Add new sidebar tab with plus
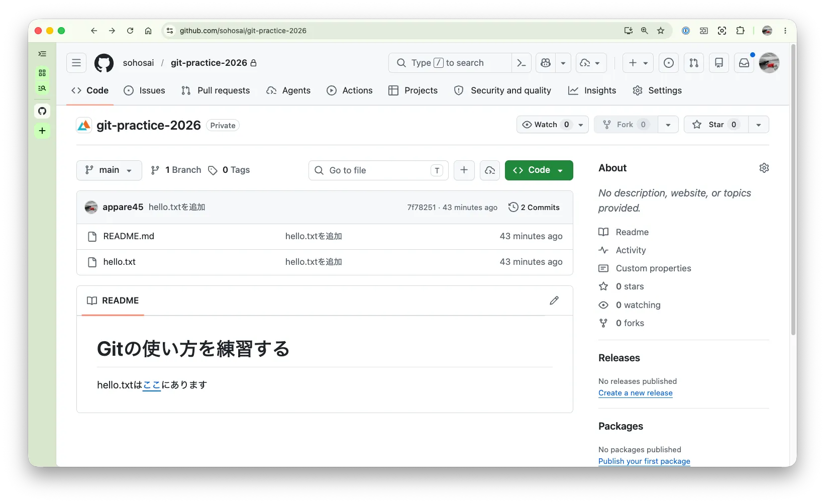The image size is (825, 504). coord(42,131)
